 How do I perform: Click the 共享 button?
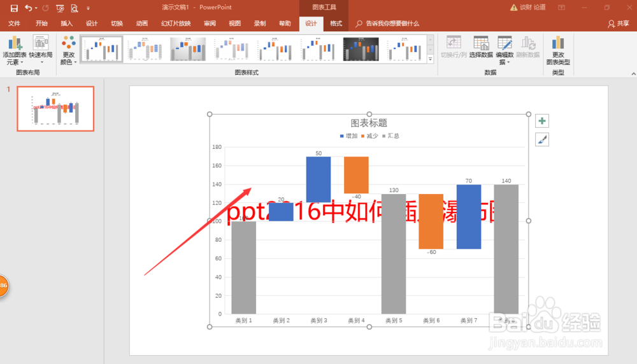619,24
